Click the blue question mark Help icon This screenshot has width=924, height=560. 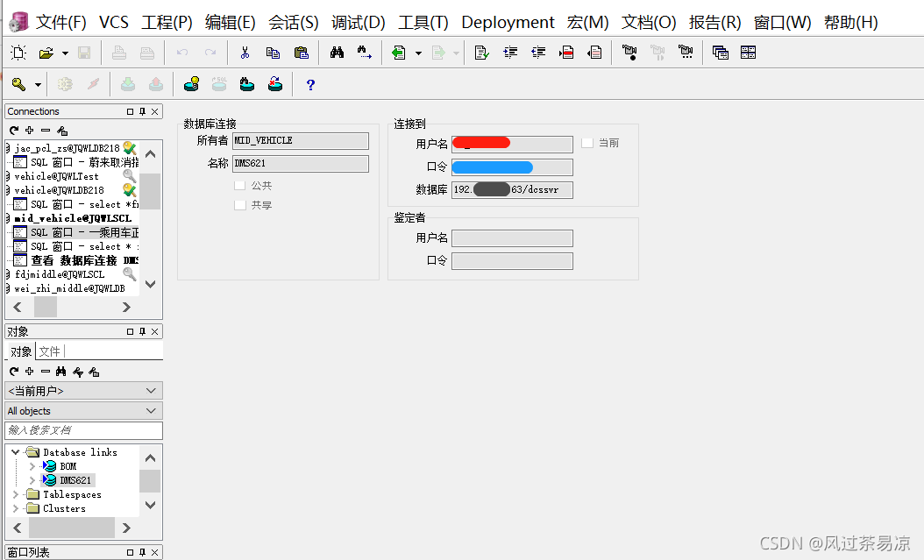click(310, 85)
